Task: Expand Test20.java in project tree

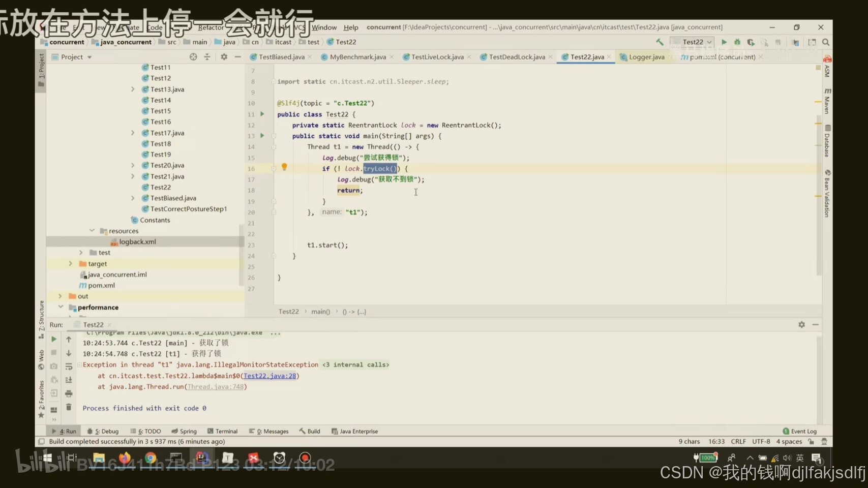Action: click(133, 165)
